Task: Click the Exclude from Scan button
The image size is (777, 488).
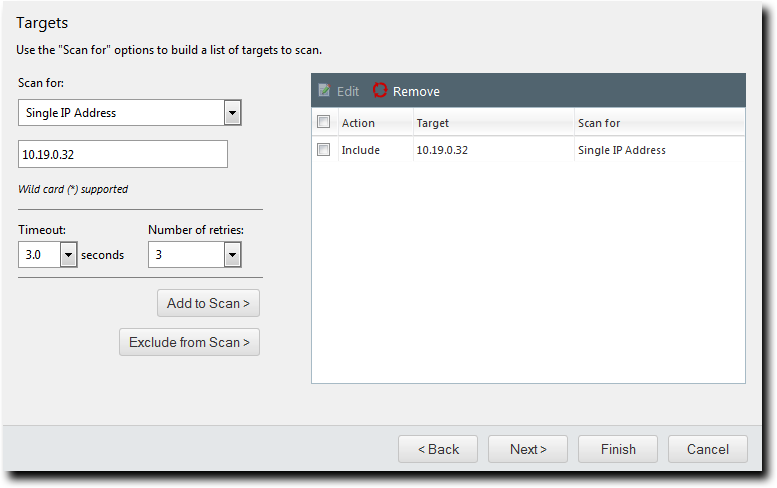Action: point(189,342)
